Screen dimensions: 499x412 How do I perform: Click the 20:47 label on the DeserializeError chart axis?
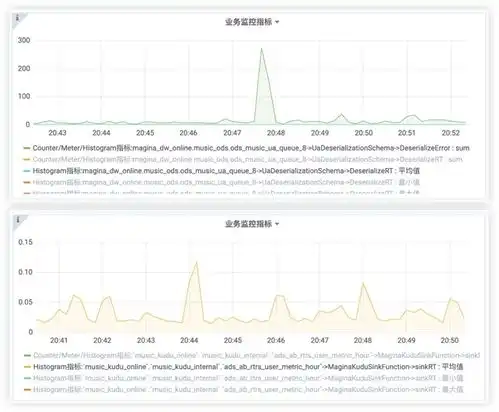pos(232,133)
